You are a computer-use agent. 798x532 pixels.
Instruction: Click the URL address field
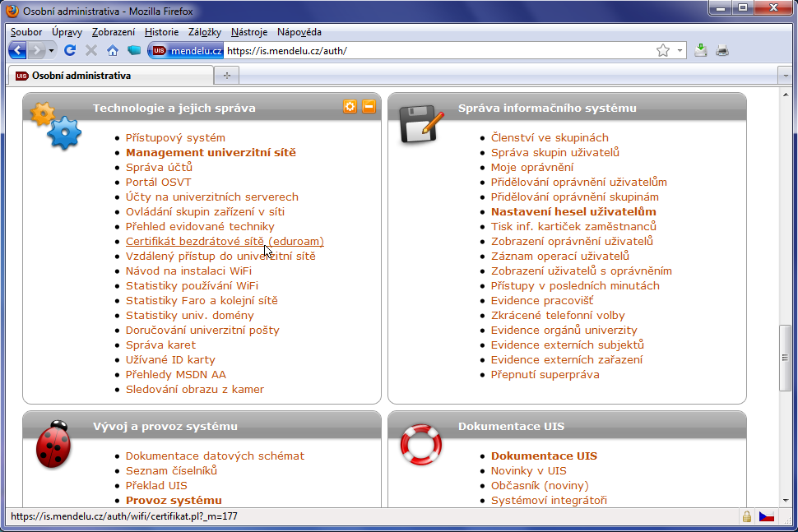coord(438,50)
